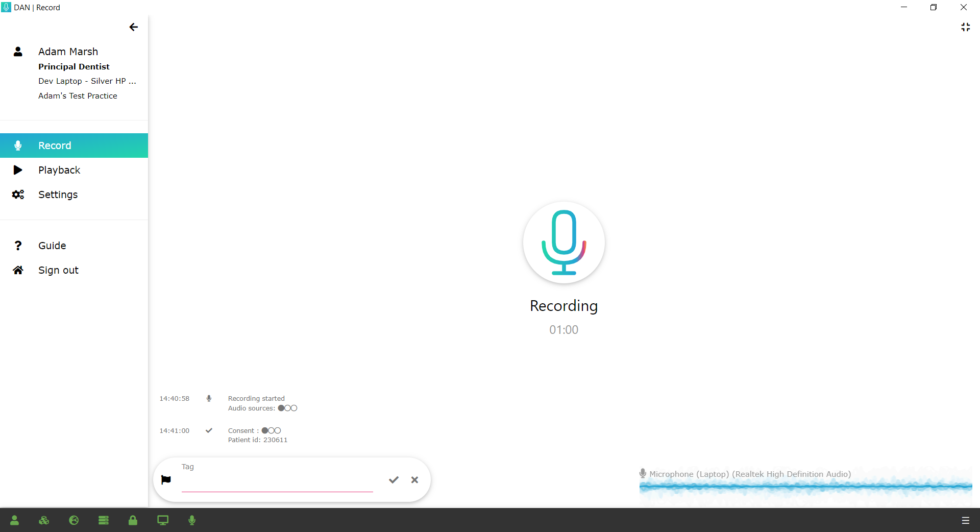Collapse the sidebar with the back arrow
Viewport: 980px width, 532px height.
134,27
